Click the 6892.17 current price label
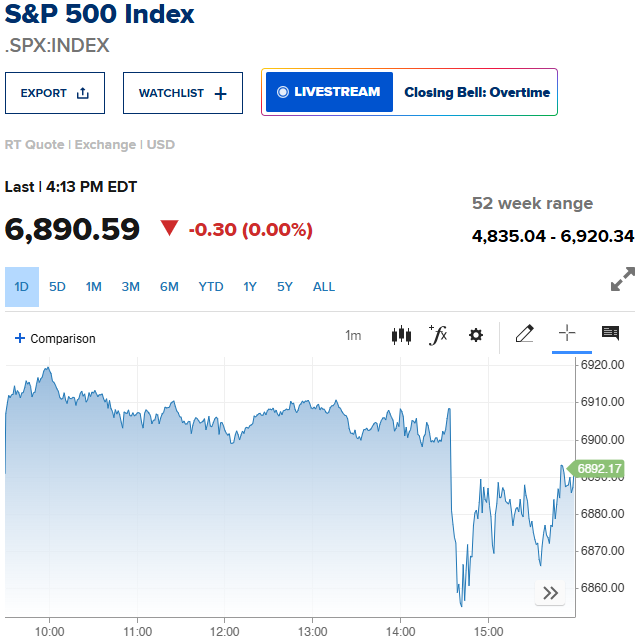The width and height of the screenshot is (642, 643). coord(599,468)
